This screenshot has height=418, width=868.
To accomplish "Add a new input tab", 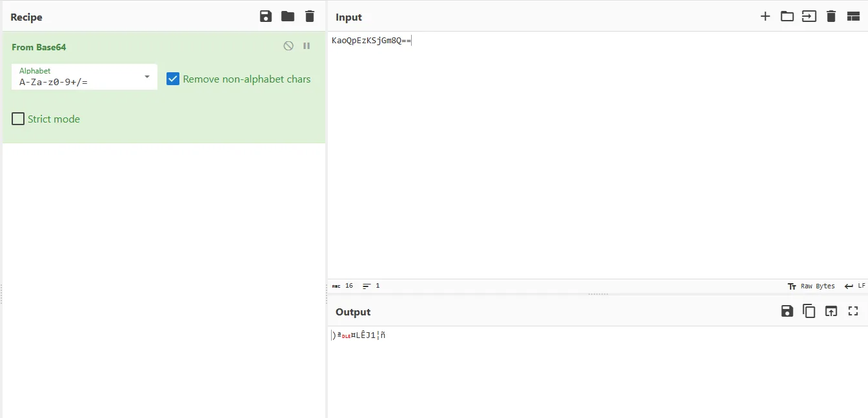I will (x=765, y=17).
